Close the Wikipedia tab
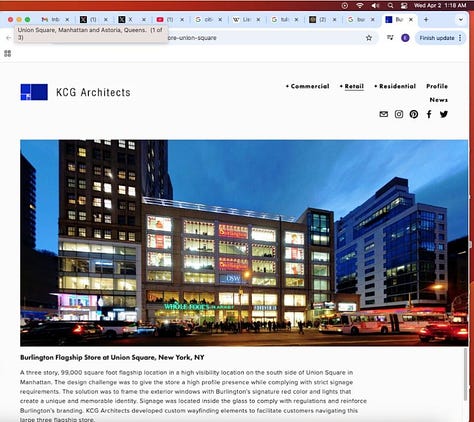Image resolution: width=474 pixels, height=422 pixels. (x=258, y=20)
